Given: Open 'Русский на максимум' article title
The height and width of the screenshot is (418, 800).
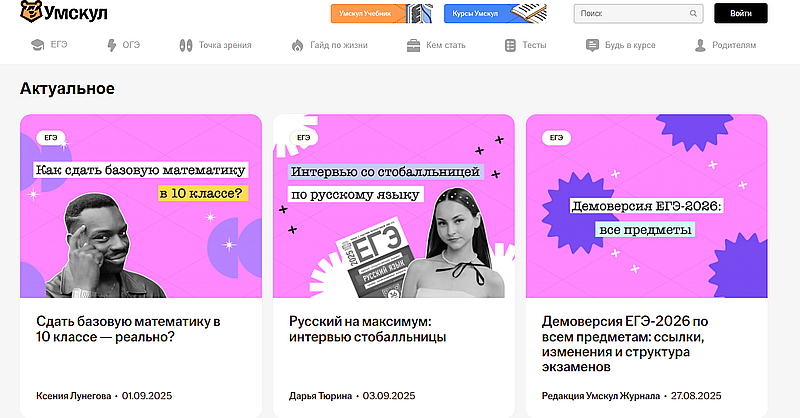Looking at the screenshot, I should [367, 329].
